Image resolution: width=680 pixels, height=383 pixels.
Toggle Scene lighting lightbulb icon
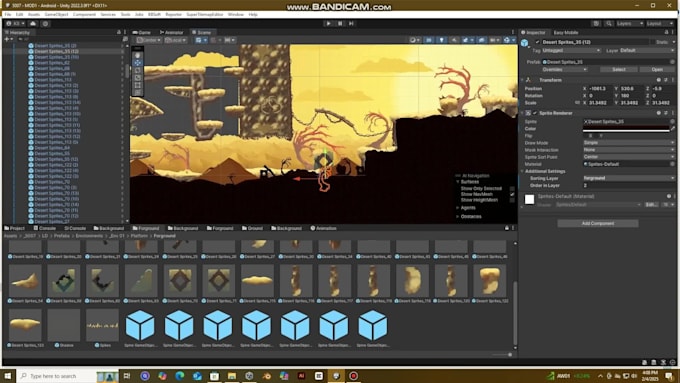click(441, 40)
